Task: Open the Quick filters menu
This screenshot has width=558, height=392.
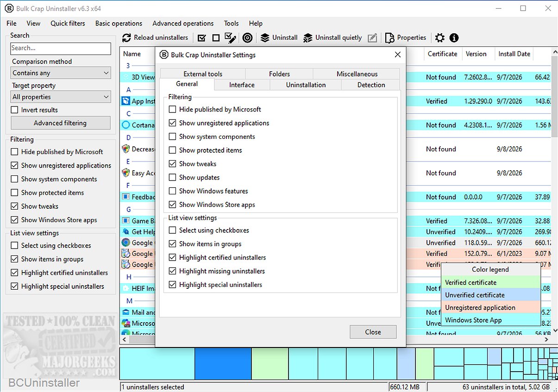Action: click(x=68, y=23)
